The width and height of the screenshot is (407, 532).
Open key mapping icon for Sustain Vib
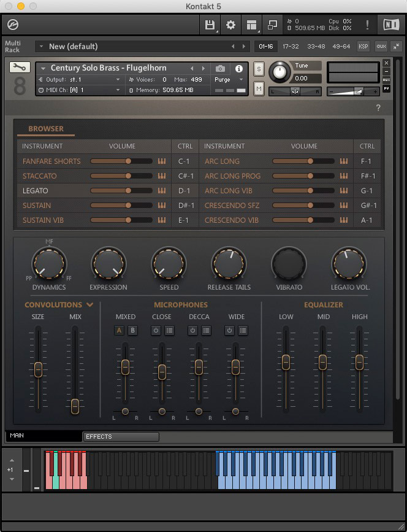pyautogui.click(x=162, y=220)
